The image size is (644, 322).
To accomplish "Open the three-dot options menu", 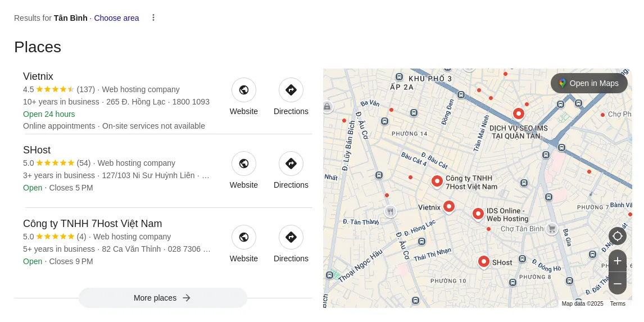I will [153, 17].
